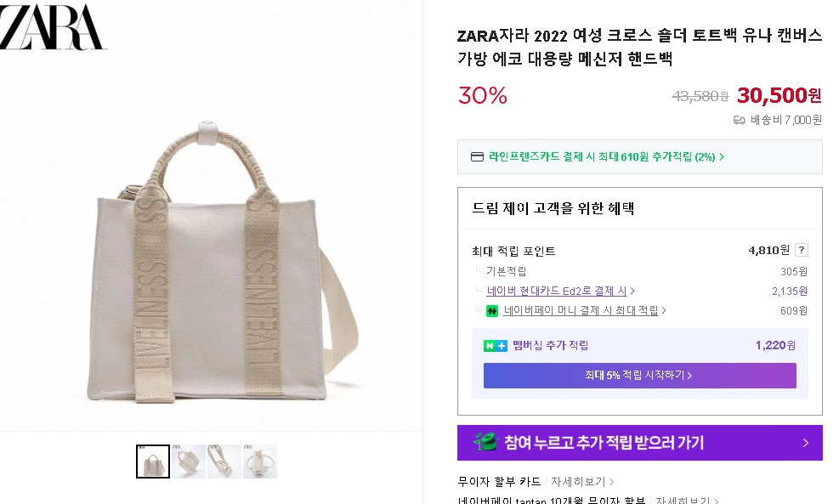Click the green Naver Pay icon

(492, 310)
